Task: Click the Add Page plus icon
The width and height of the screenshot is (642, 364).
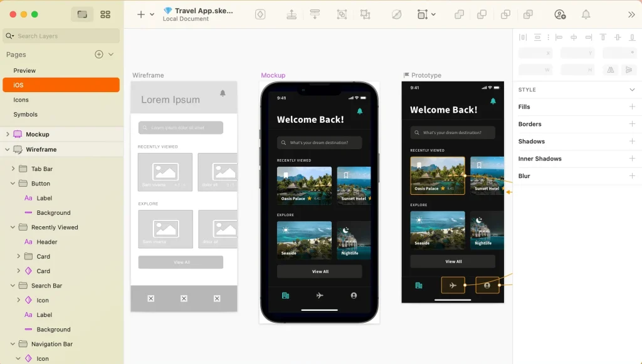Action: [98, 55]
